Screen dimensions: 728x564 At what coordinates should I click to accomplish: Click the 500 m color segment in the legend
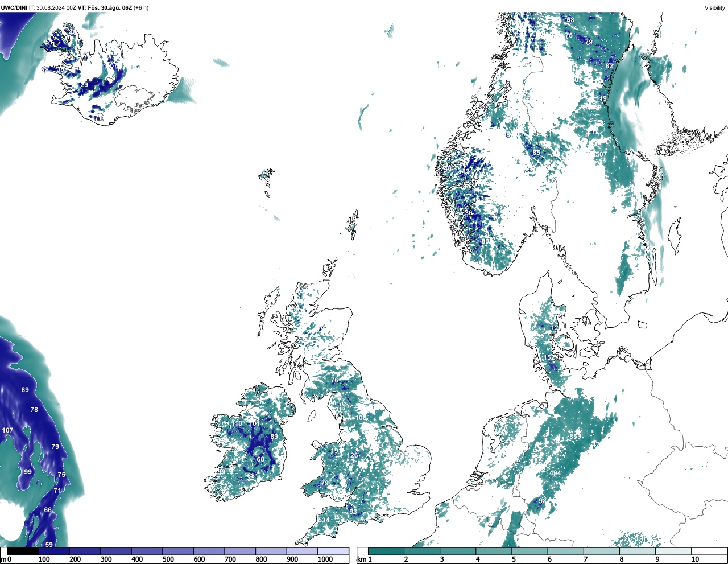click(x=178, y=551)
